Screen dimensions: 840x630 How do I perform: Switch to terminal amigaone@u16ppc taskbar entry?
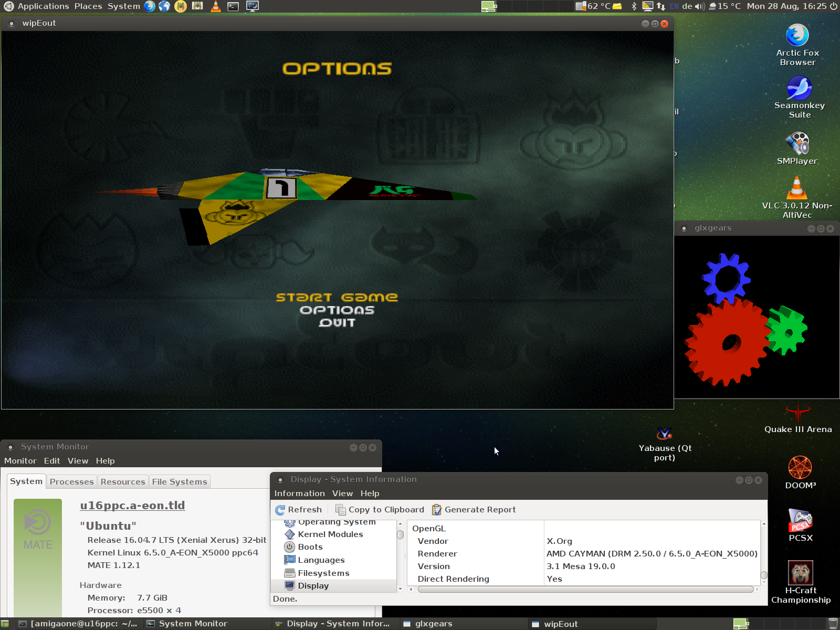click(x=79, y=624)
